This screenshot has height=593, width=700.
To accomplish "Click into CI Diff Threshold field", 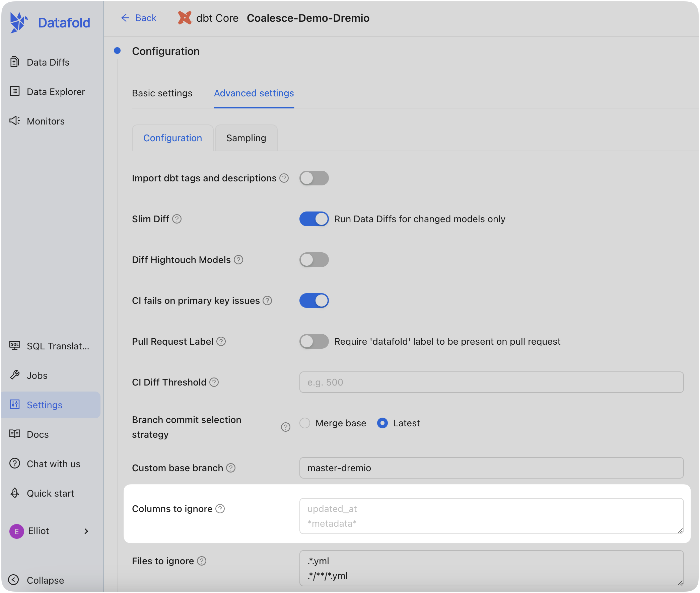I will pos(491,383).
